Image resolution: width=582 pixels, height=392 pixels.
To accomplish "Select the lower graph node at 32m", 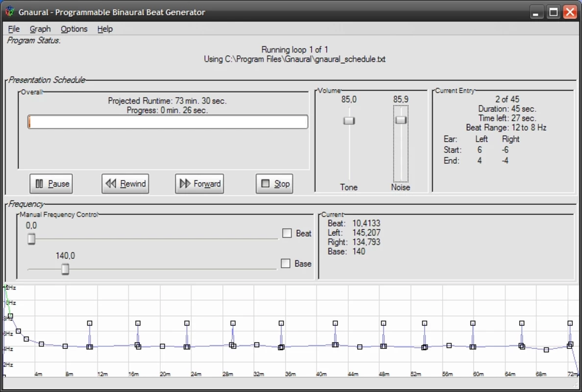I will tap(257, 345).
